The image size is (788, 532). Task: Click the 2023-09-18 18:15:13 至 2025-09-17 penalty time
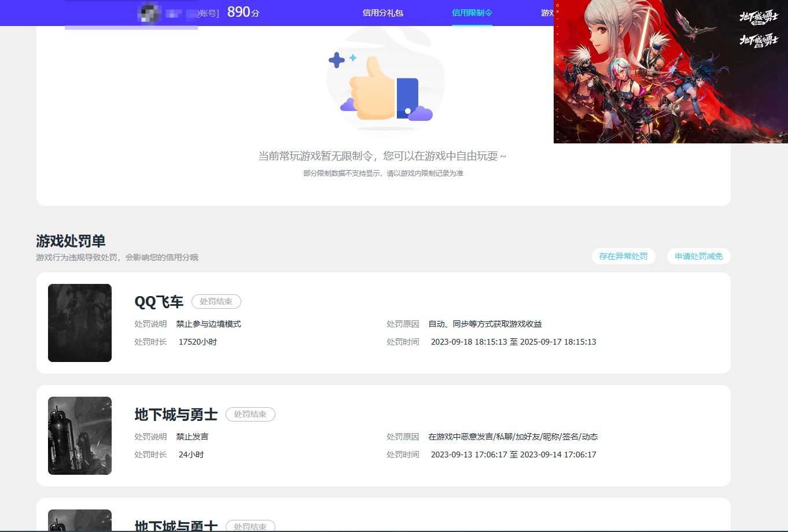tap(513, 342)
